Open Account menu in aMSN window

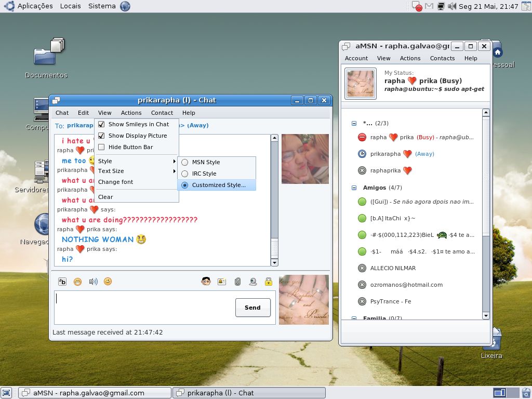coord(356,58)
